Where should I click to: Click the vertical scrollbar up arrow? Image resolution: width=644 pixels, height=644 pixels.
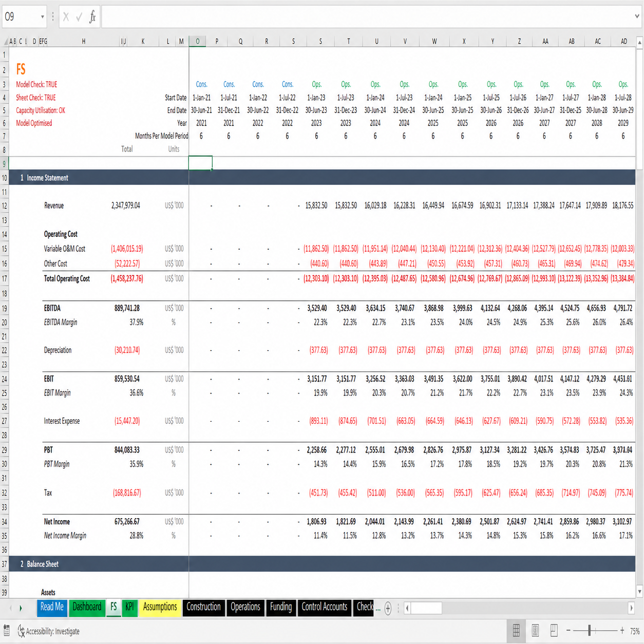pyautogui.click(x=640, y=43)
